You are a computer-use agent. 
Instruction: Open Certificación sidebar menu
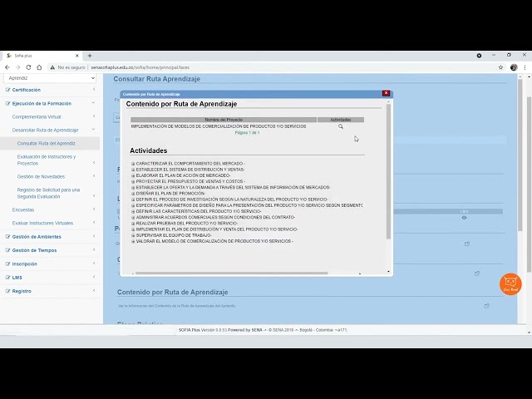point(50,90)
